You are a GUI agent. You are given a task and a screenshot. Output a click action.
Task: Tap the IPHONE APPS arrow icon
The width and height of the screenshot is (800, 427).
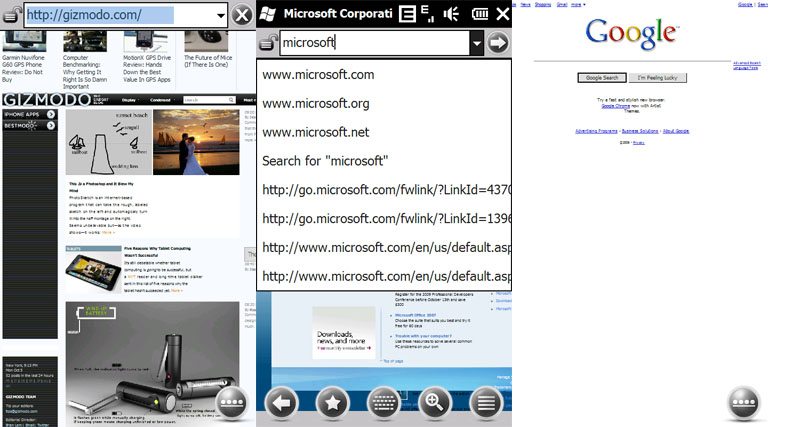[x=51, y=114]
